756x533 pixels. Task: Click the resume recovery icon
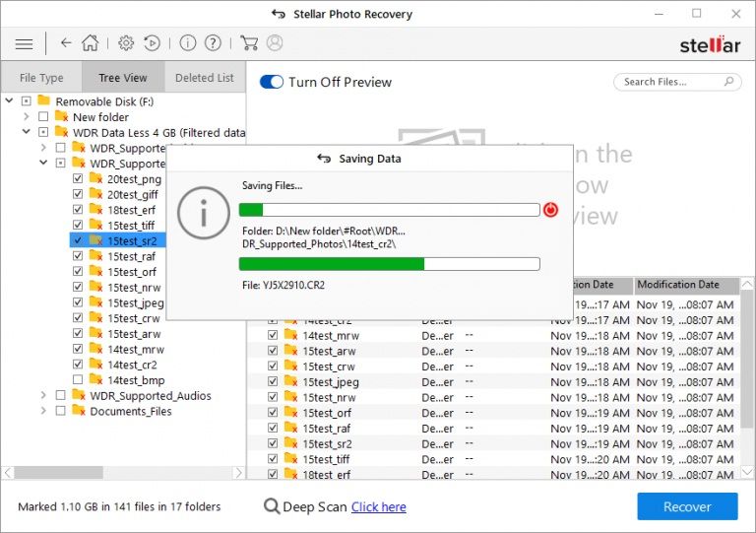(152, 43)
